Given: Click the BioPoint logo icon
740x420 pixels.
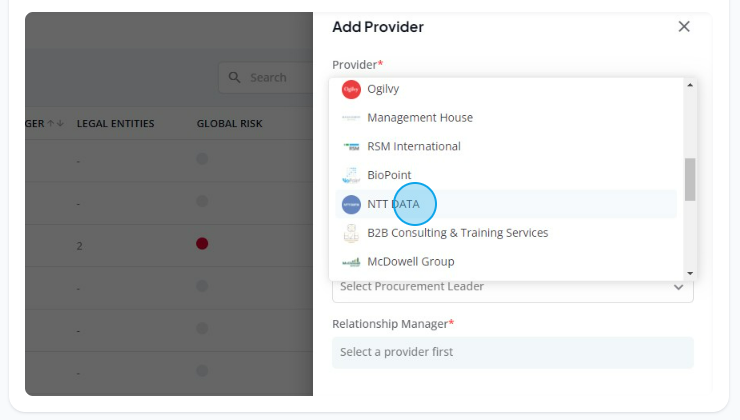Looking at the screenshot, I should (x=351, y=176).
